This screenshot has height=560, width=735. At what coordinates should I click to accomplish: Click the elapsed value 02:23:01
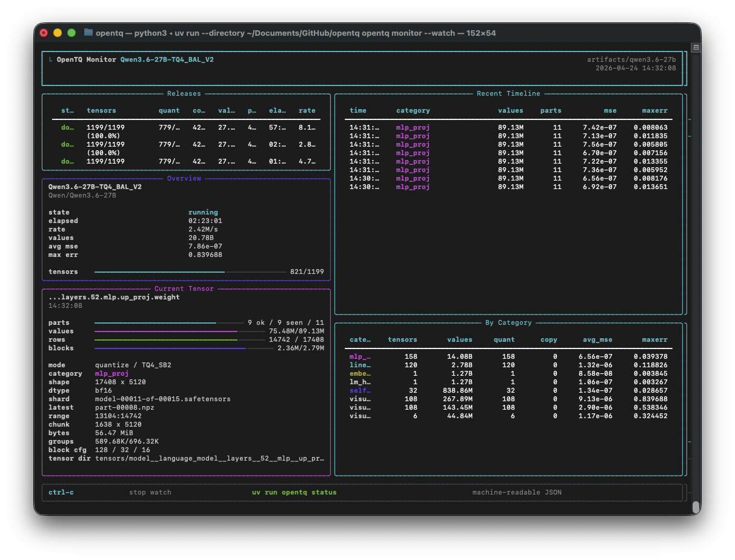205,221
